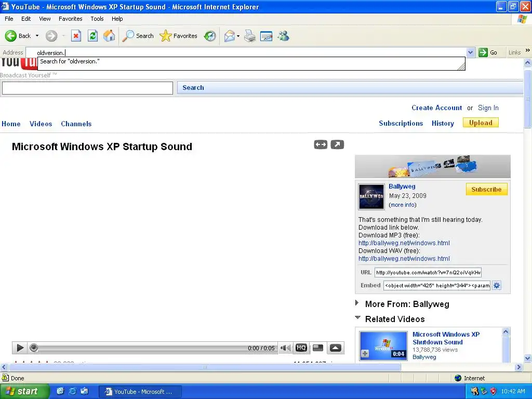This screenshot has height=399, width=532.
Task: Open Create Account link
Action: click(436, 108)
